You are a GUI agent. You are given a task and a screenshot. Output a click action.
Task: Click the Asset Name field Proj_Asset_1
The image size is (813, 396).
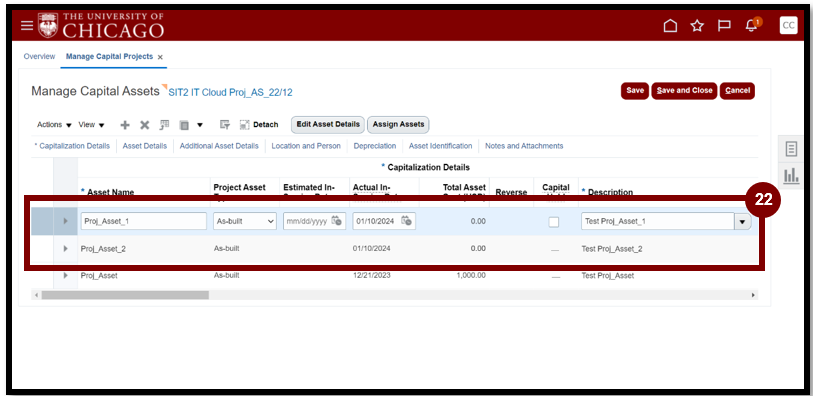tap(144, 221)
